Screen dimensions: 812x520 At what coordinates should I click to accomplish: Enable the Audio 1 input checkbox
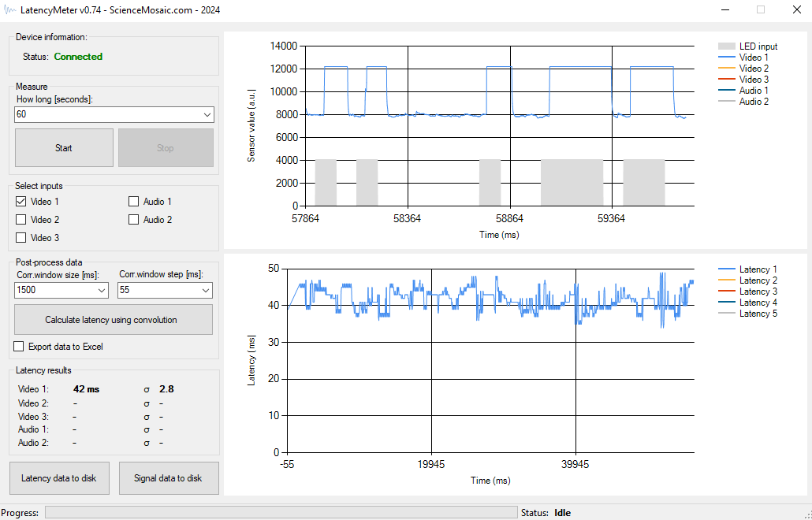pos(133,201)
